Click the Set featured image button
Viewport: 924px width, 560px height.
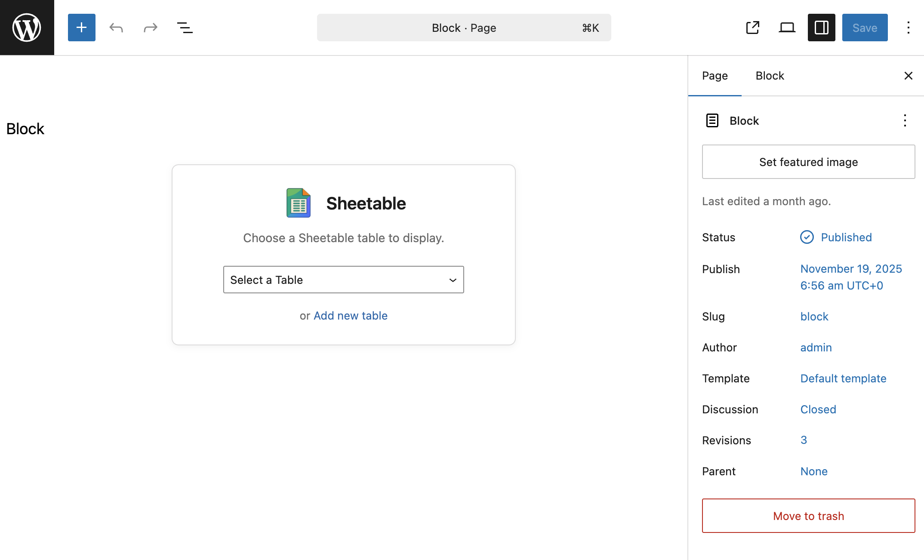(808, 162)
